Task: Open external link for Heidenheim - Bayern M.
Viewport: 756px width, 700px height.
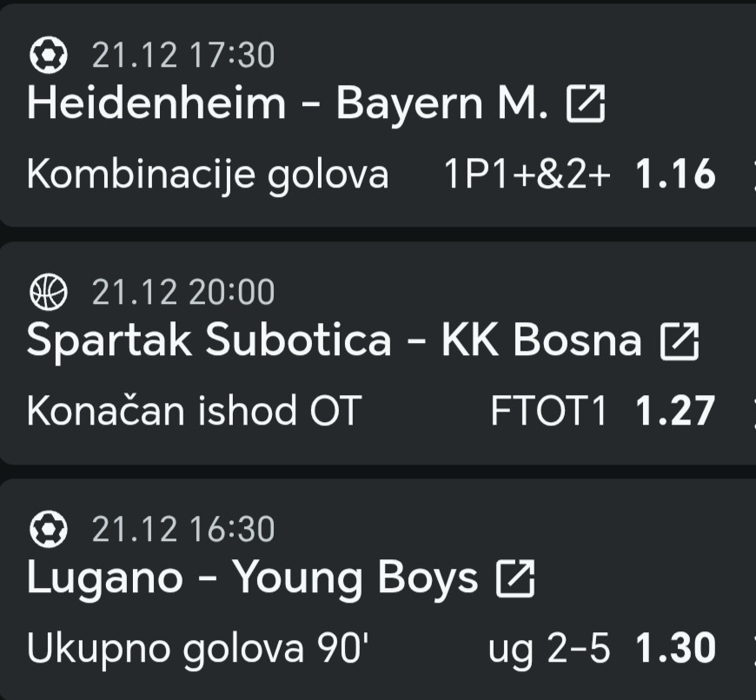Action: tap(585, 105)
